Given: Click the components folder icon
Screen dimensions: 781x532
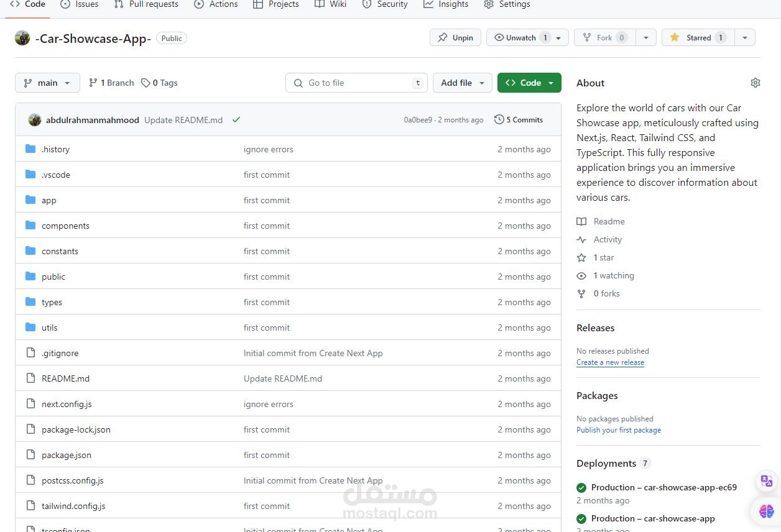Looking at the screenshot, I should pos(30,225).
